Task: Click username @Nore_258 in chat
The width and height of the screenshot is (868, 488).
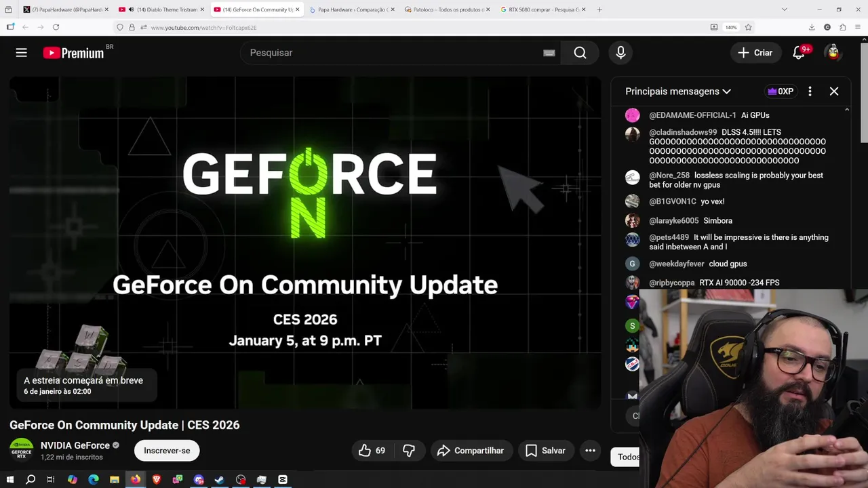Action: coord(669,176)
